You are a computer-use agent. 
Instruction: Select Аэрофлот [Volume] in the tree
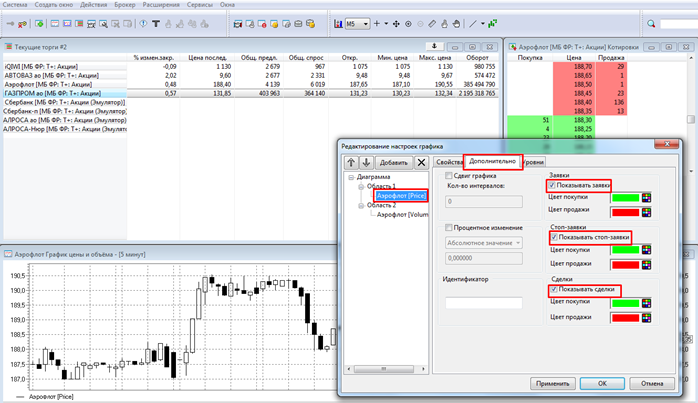click(x=402, y=215)
